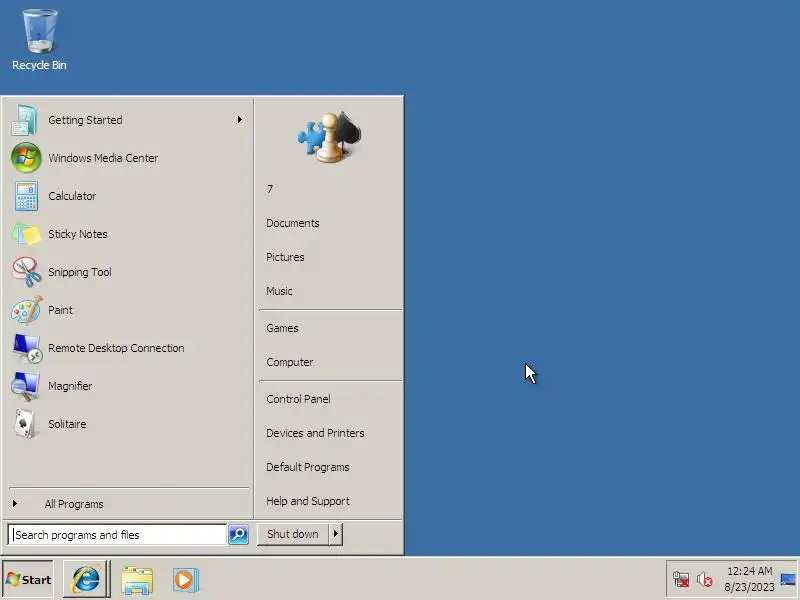Open the Solitaire card icon
The image size is (800, 600).
pyautogui.click(x=26, y=423)
